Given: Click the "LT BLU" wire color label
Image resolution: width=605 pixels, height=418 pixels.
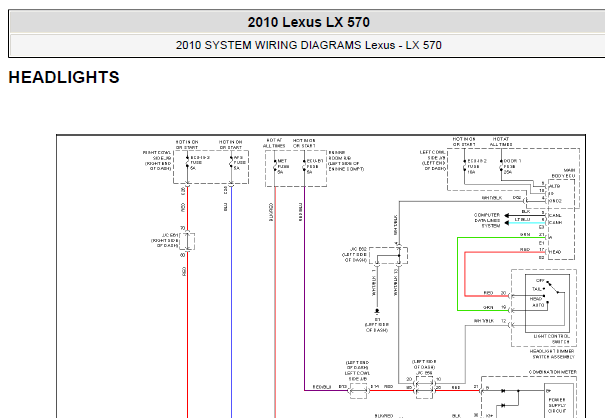Looking at the screenshot, I should [522, 219].
